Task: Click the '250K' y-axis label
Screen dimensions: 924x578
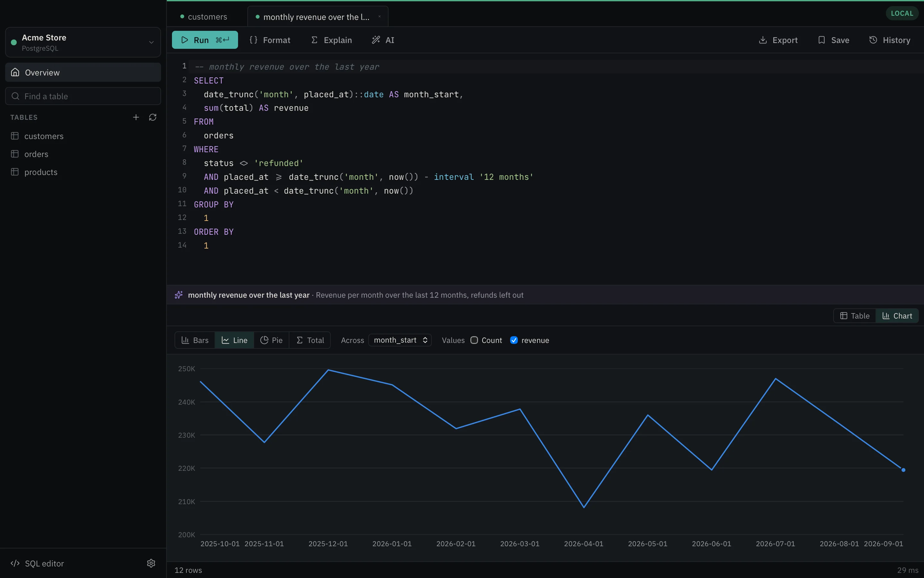Action: pos(186,369)
